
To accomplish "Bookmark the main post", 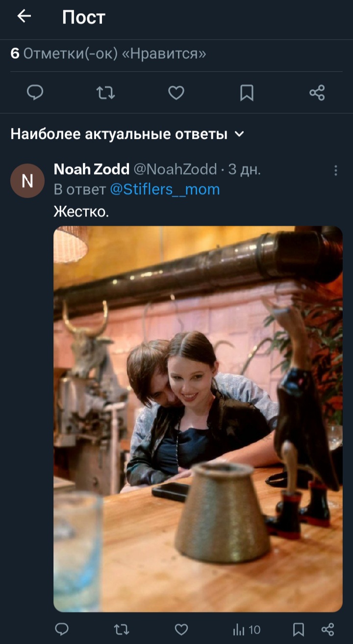I will point(247,92).
